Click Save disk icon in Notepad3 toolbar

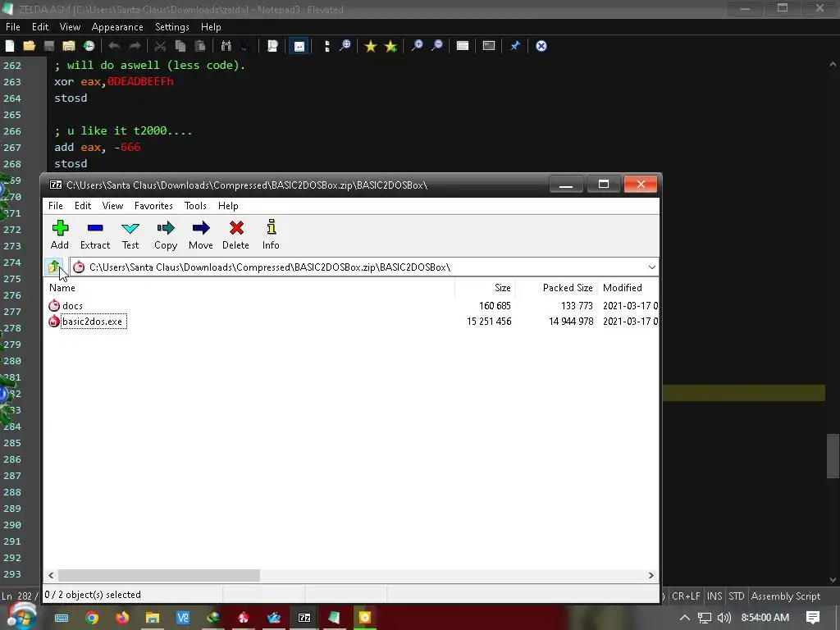tap(49, 46)
